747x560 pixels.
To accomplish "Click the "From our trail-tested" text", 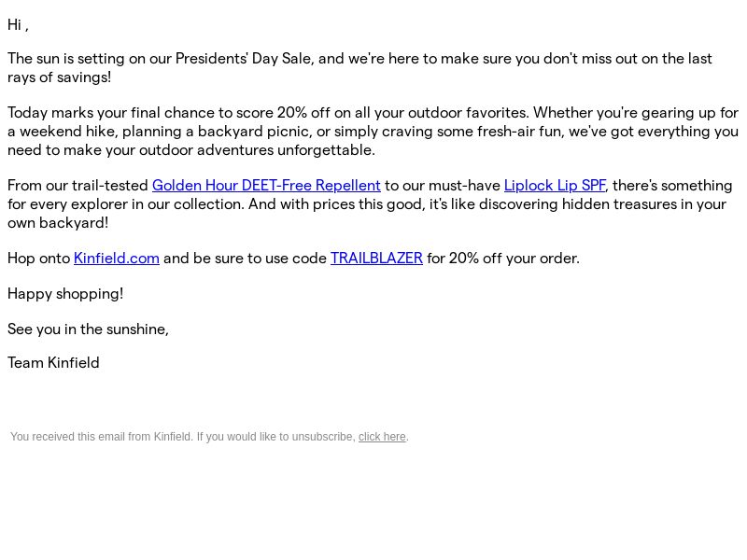I will tap(78, 185).
